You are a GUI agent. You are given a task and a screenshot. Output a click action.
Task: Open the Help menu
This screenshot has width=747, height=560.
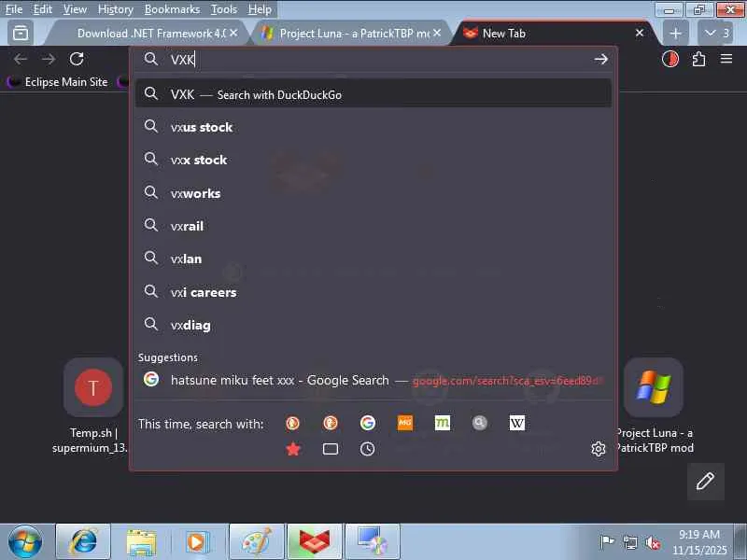[260, 9]
